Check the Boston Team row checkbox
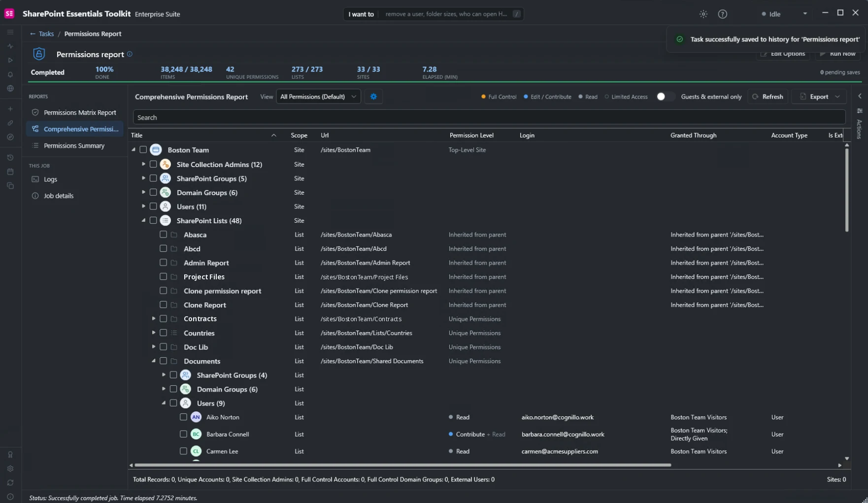The height and width of the screenshot is (503, 868). (143, 150)
